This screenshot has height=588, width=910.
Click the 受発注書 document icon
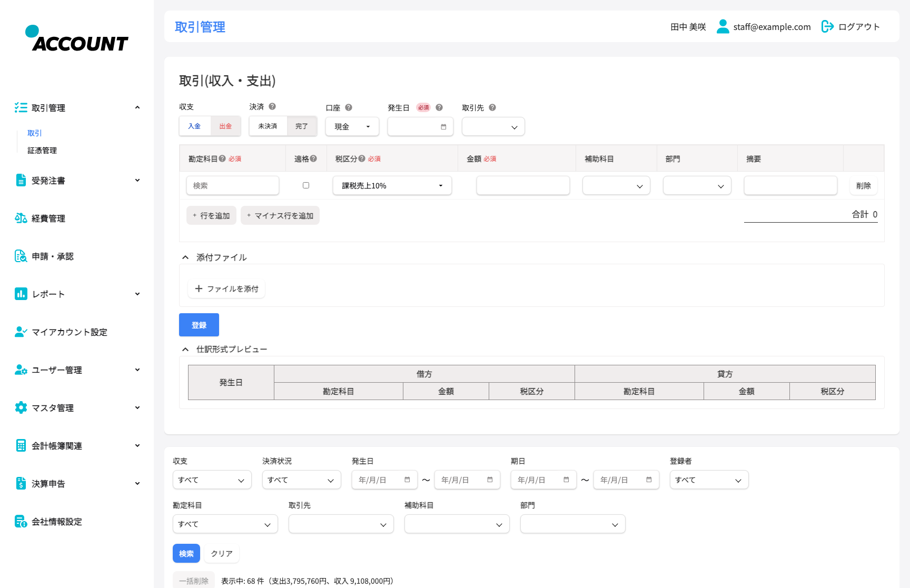(x=21, y=180)
